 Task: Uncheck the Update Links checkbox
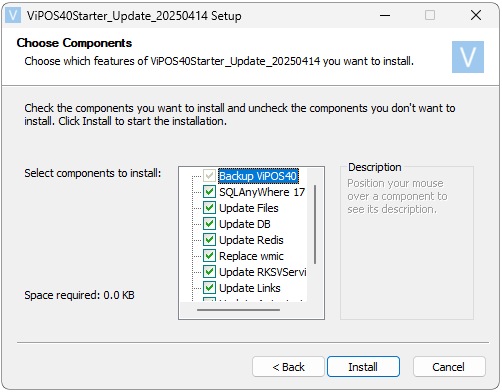click(209, 288)
